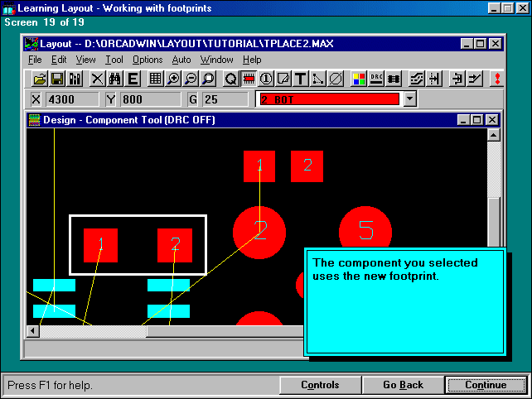Toggle the component tool chip icon
The image size is (532, 399).
tap(248, 79)
